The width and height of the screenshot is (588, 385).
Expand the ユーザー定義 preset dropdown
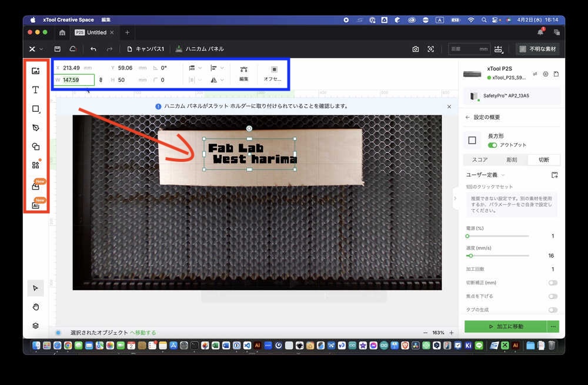(485, 175)
